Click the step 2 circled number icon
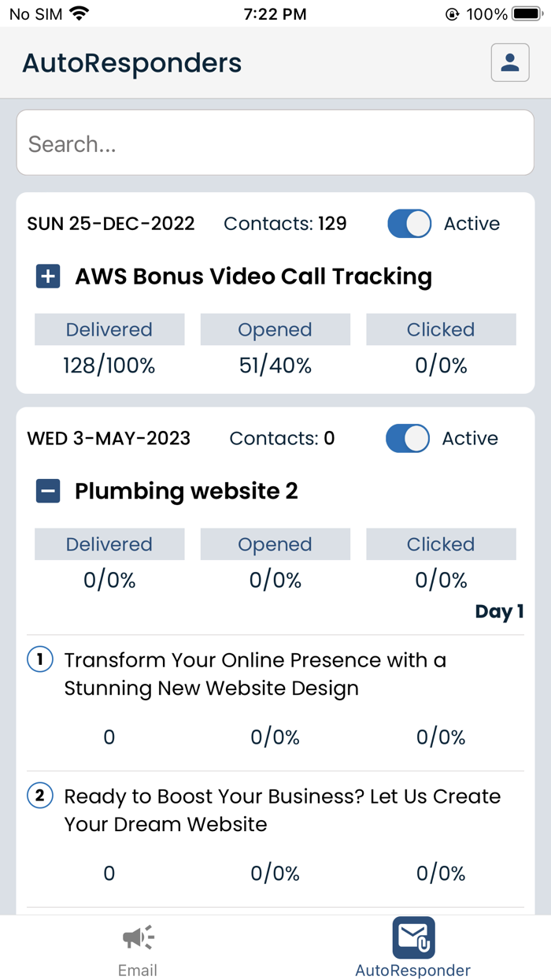551x980 pixels. point(40,796)
